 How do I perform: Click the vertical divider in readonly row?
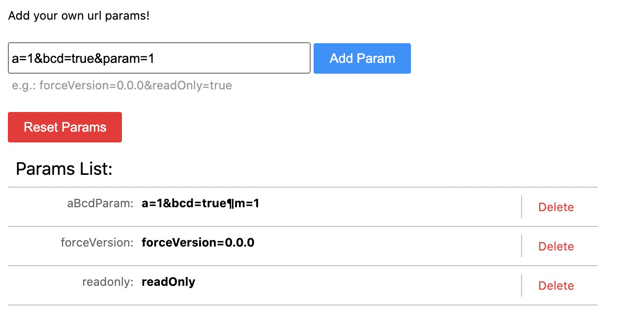click(522, 285)
